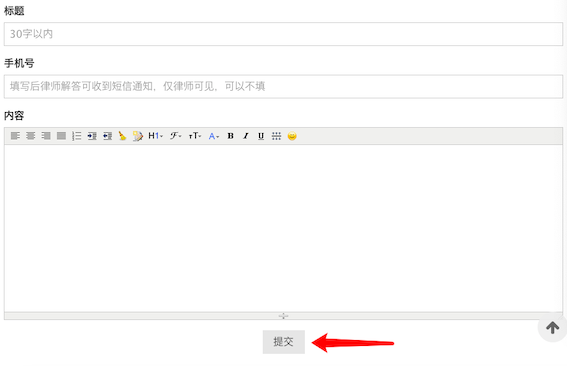Viewport: 567px width, 366px height.
Task: Insert a horizontal rule
Action: point(276,136)
